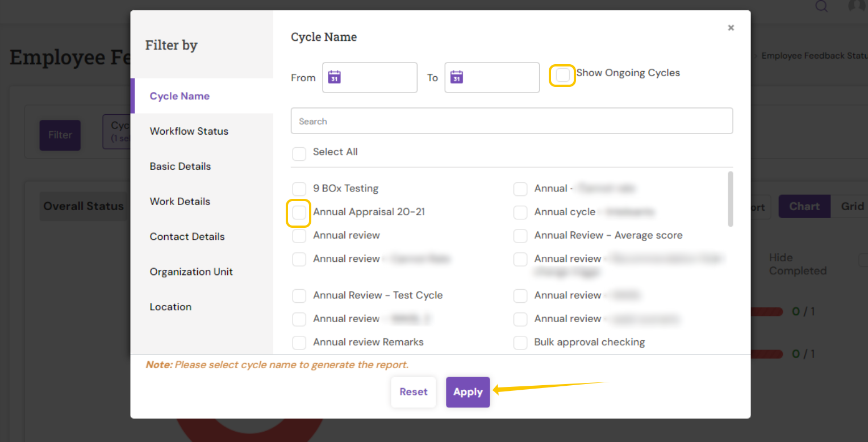
Task: Close the filter dialog with X
Action: click(x=731, y=28)
